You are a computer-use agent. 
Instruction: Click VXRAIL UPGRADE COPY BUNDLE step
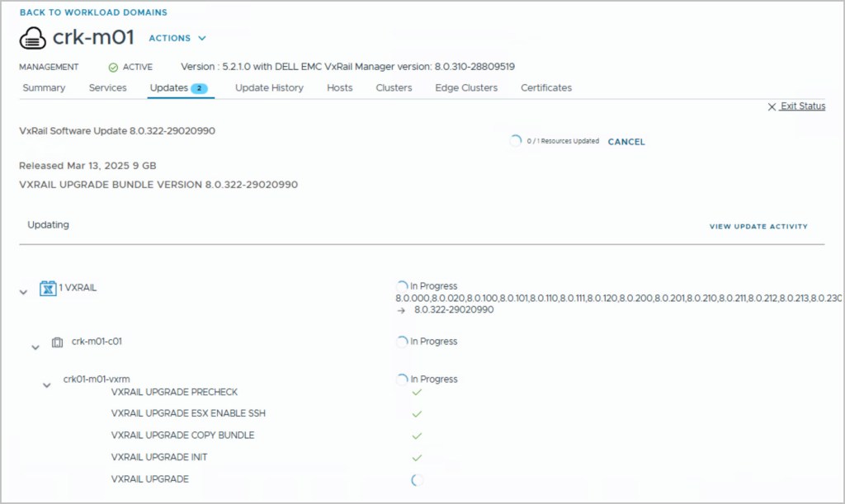(182, 435)
